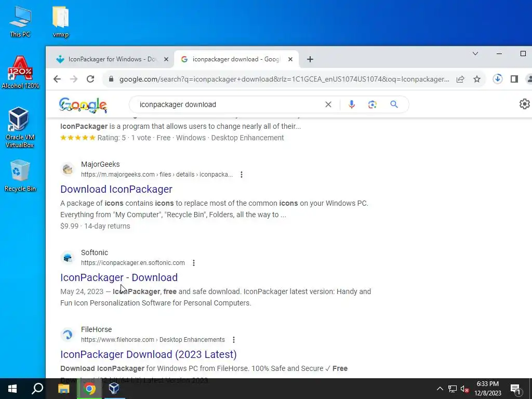Close the IconPackager for Windows tab
Image resolution: width=532 pixels, height=399 pixels.
(x=166, y=59)
